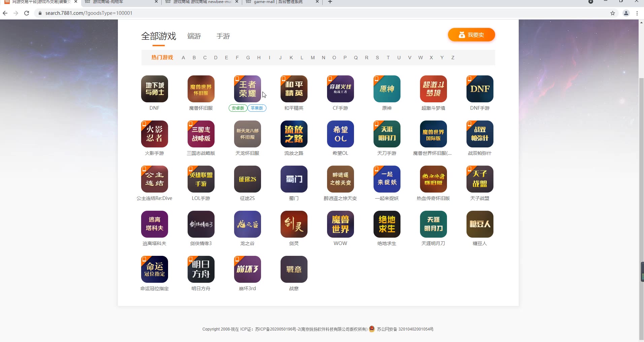
Task: Open the WOW 魔兽世界 game icon
Action: point(341,224)
